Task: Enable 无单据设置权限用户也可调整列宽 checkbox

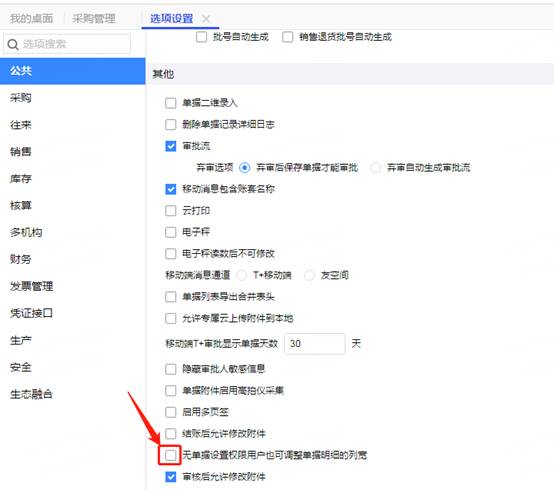Action: 171,455
